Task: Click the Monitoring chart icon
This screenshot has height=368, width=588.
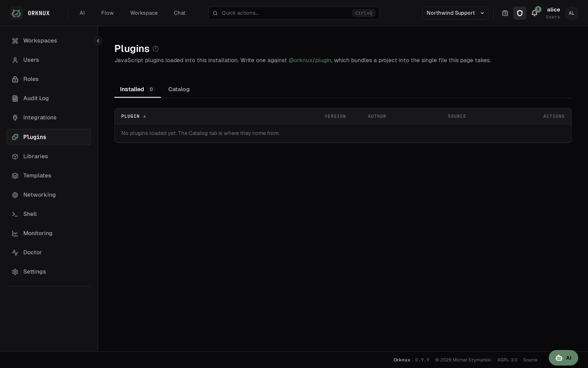Action: (15, 233)
